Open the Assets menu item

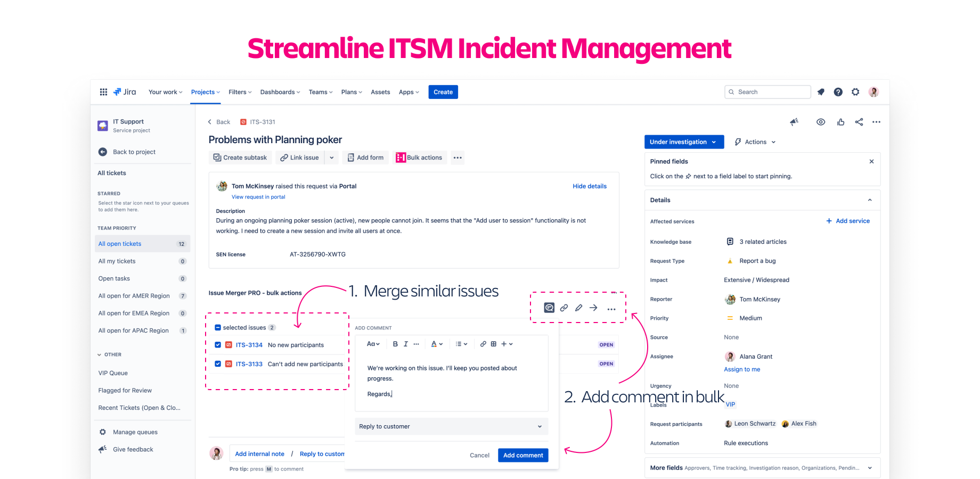tap(380, 92)
